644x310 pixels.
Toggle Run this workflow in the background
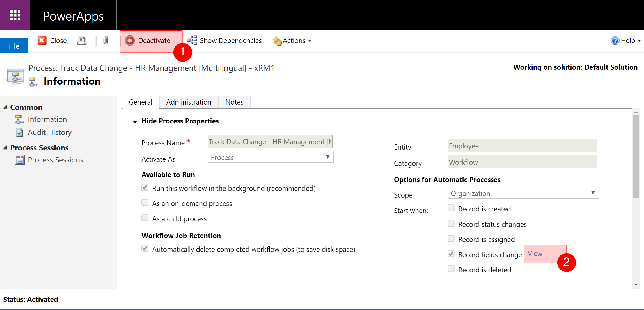click(x=145, y=187)
